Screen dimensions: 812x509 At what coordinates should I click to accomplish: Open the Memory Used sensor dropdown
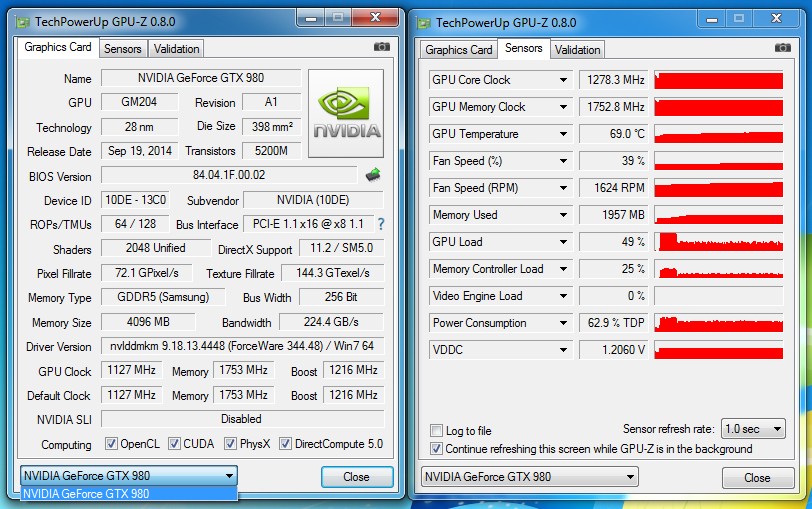point(563,215)
